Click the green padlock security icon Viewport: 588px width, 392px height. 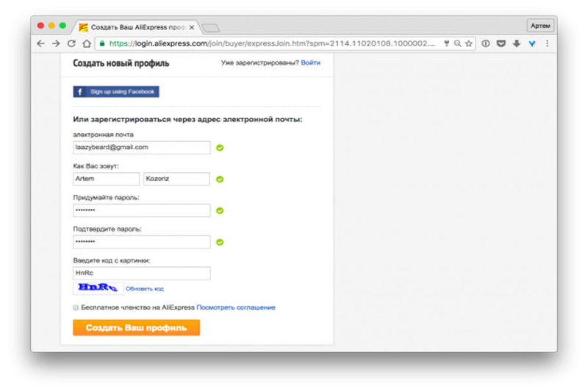coord(102,43)
